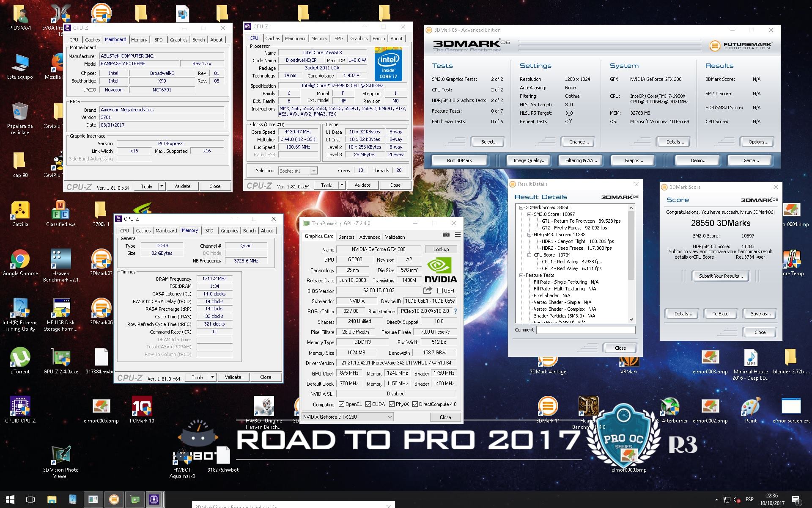Click the Result Details vertical scrollbar thumb

pyautogui.click(x=631, y=246)
